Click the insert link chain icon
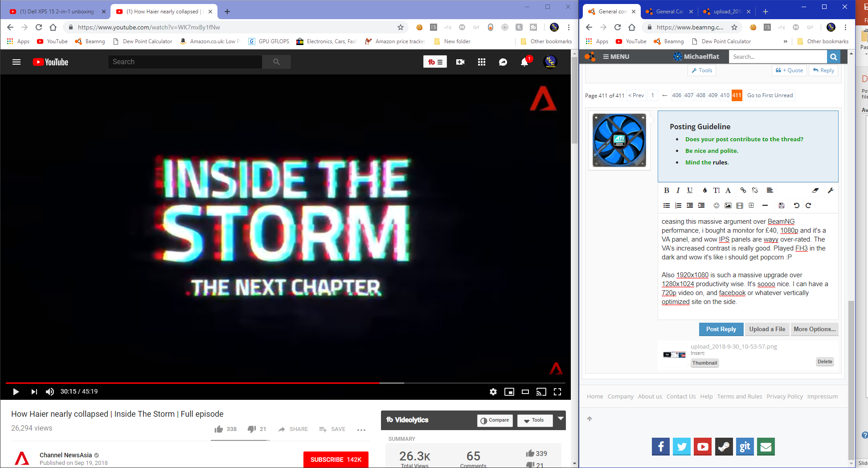The image size is (868, 468). 743,190
